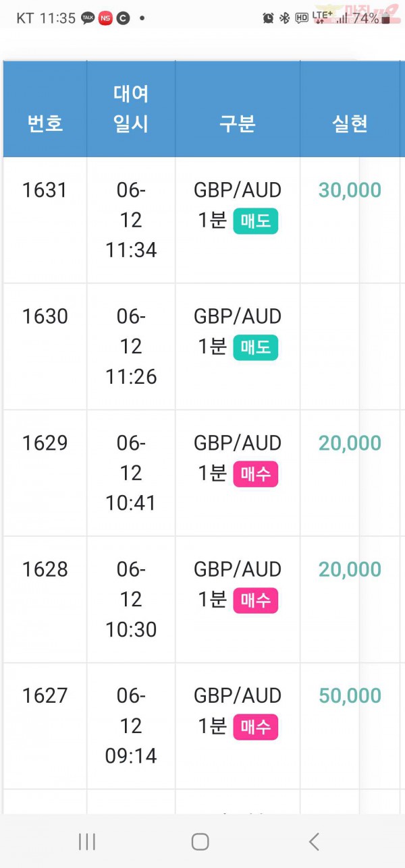Screen dimensions: 405x868
Task: Tap the KakaoTalk notification icon
Action: [88, 18]
